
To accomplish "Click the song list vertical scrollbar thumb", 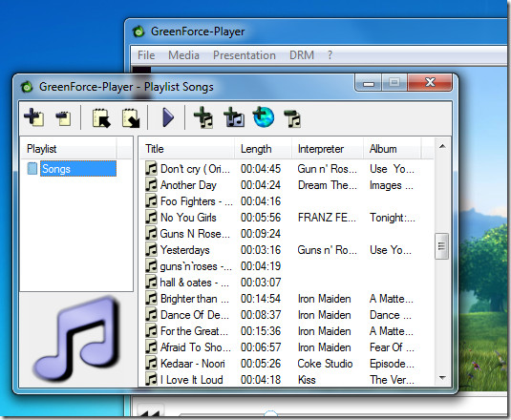I will pyautogui.click(x=442, y=246).
